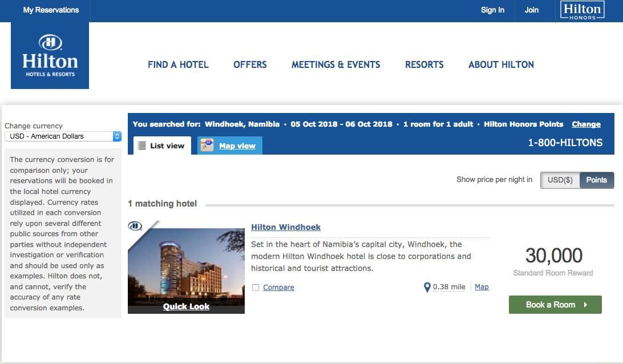Switch price display to Points
Viewport: 623px width, 364px height.
pyautogui.click(x=596, y=180)
